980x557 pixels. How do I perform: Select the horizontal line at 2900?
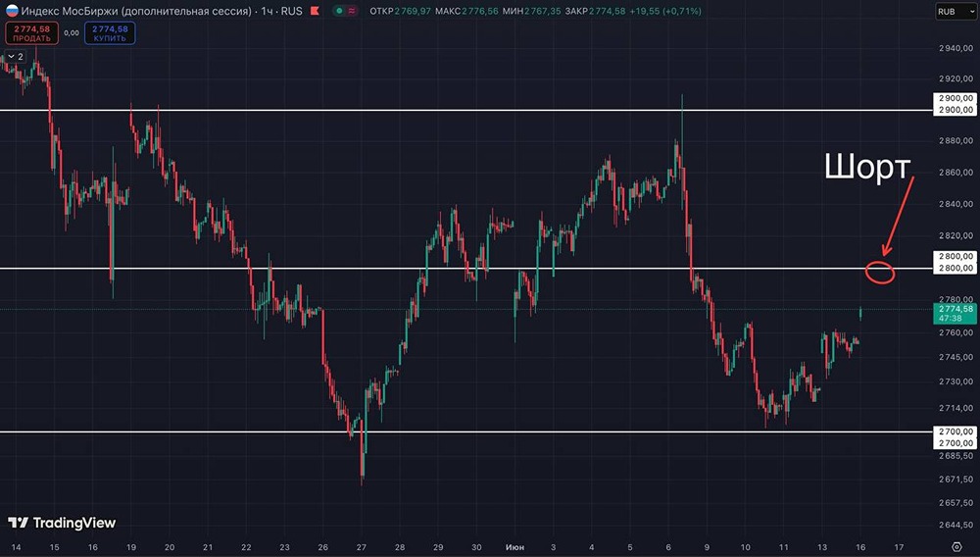pos(465,110)
